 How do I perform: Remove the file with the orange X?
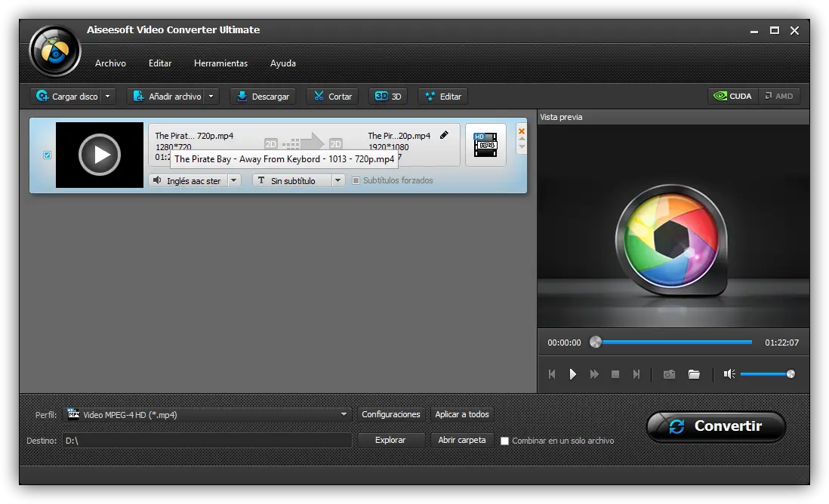click(522, 131)
